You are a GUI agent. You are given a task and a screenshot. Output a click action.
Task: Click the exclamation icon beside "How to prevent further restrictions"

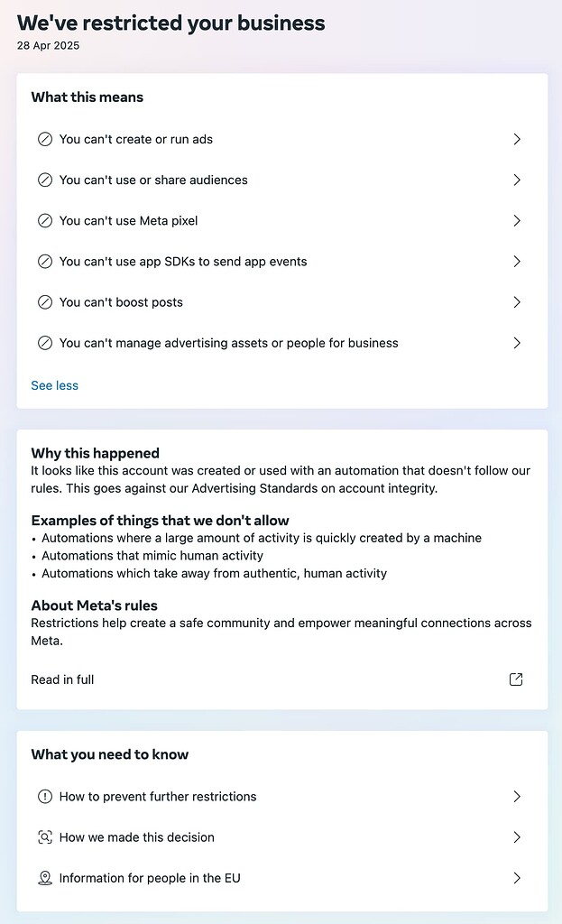pyautogui.click(x=45, y=797)
